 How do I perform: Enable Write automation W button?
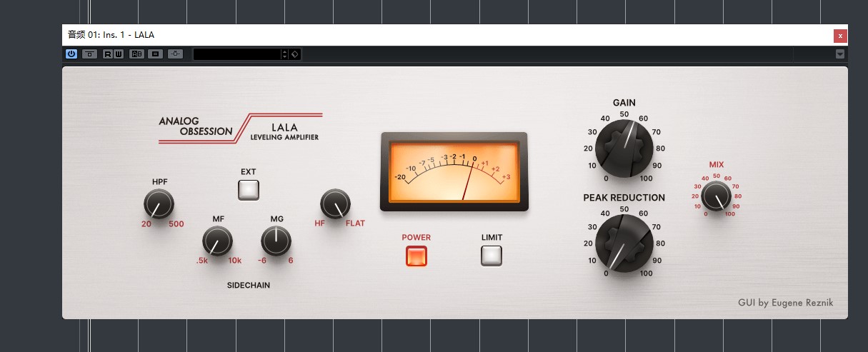click(x=118, y=54)
